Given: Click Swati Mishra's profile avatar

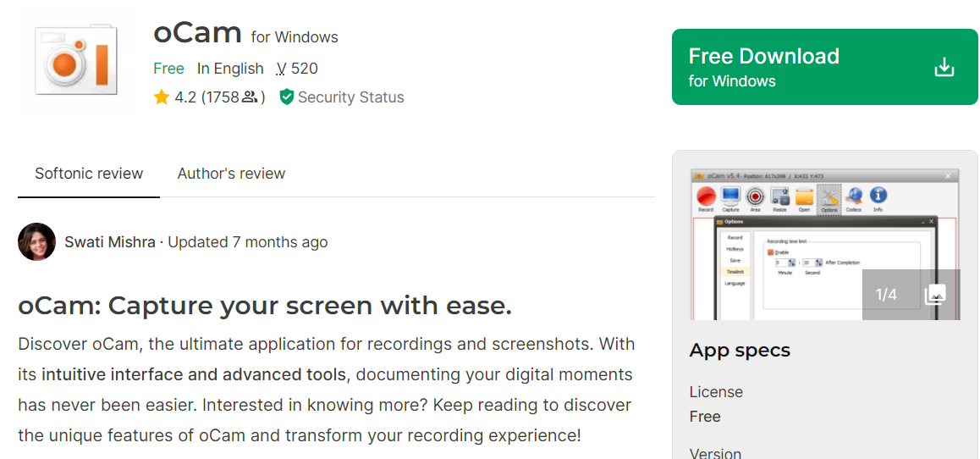Looking at the screenshot, I should 36,242.
